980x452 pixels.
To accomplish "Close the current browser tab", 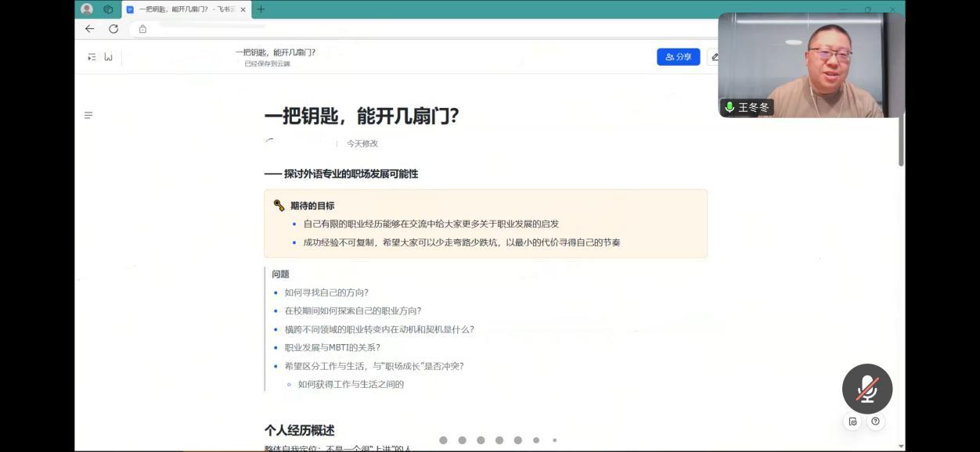I will coord(243,9).
